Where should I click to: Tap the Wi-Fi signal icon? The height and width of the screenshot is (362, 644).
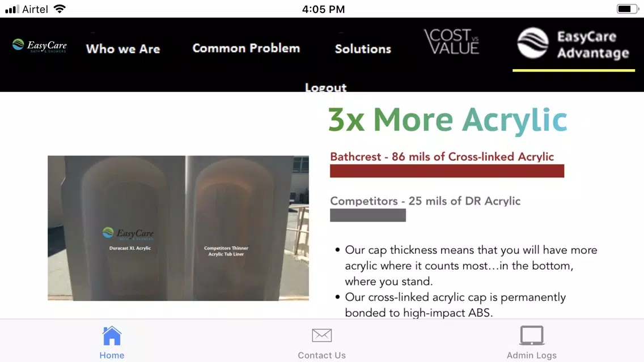click(60, 8)
